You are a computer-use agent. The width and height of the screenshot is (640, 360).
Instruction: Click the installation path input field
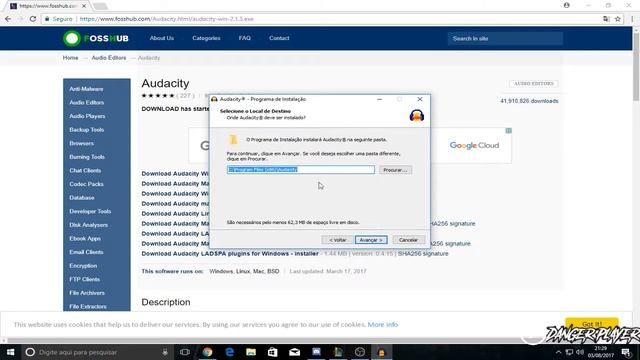point(300,169)
